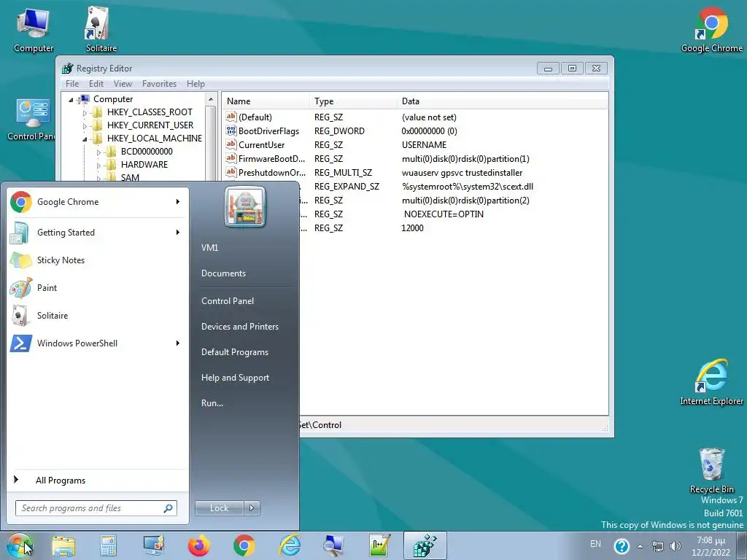Image resolution: width=747 pixels, height=560 pixels.
Task: Click the user account robot picture
Action: pos(245,206)
